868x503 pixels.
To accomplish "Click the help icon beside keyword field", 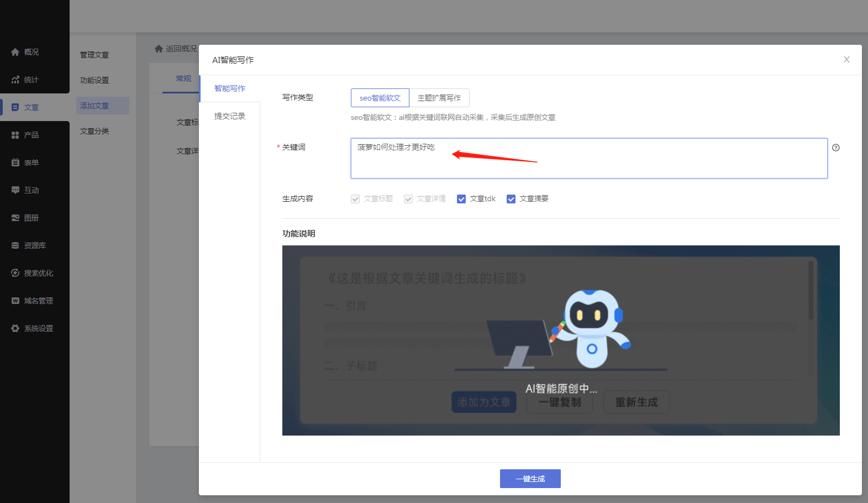I will coord(835,148).
